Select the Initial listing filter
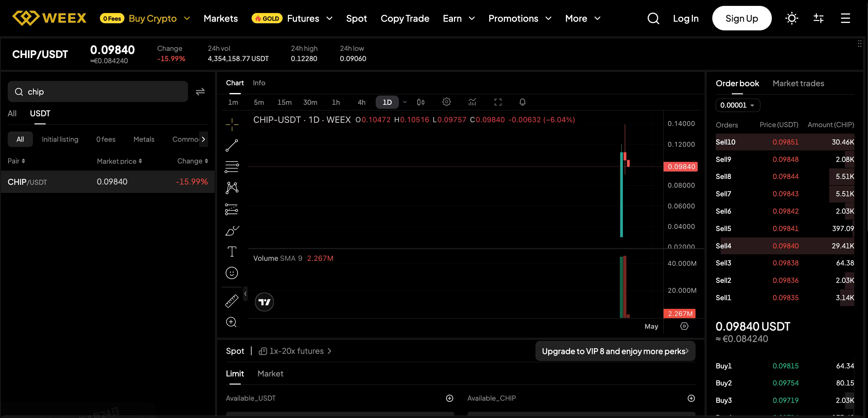 coord(60,139)
